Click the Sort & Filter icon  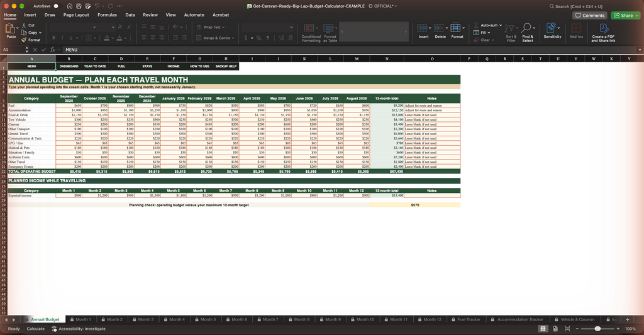[509, 28]
